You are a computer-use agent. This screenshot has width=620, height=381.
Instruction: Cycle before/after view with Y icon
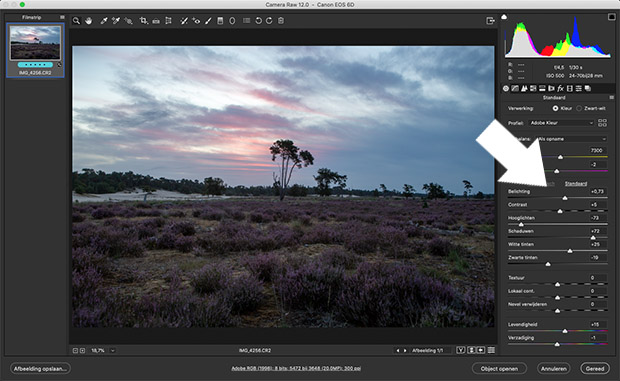click(461, 350)
